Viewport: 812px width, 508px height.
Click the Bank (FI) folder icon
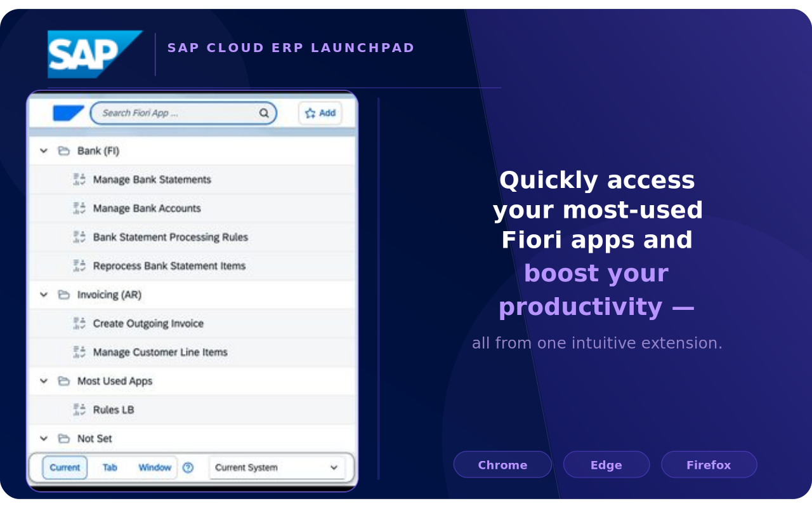63,151
